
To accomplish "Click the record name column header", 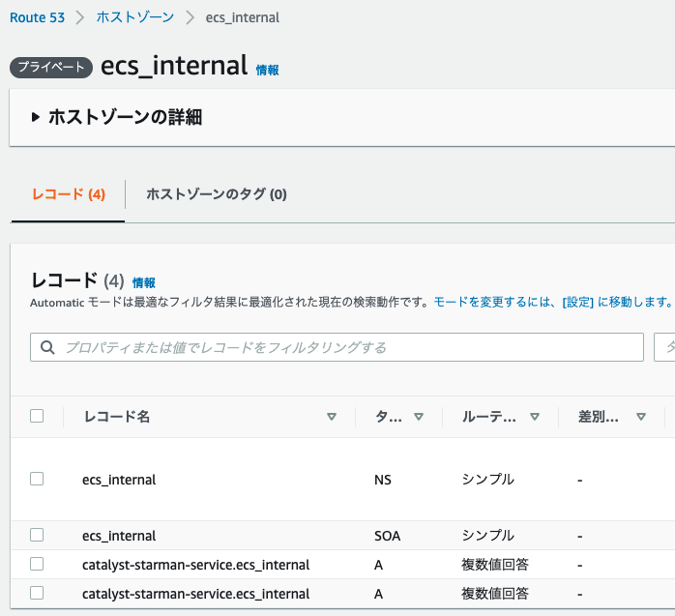I will click(117, 417).
